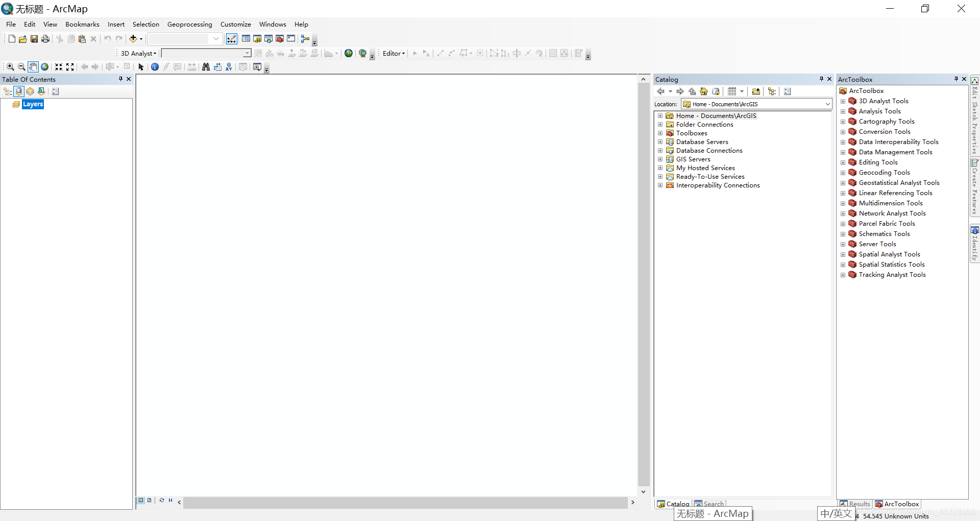This screenshot has width=980, height=521.
Task: Open the Bookmarks menu
Action: pyautogui.click(x=82, y=24)
